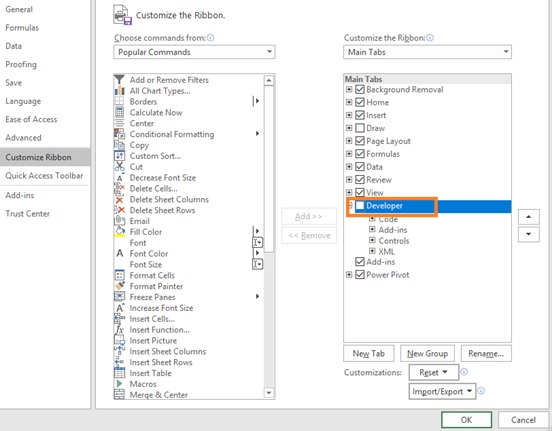Confirm with the OK button
552x431 pixels.
(466, 420)
